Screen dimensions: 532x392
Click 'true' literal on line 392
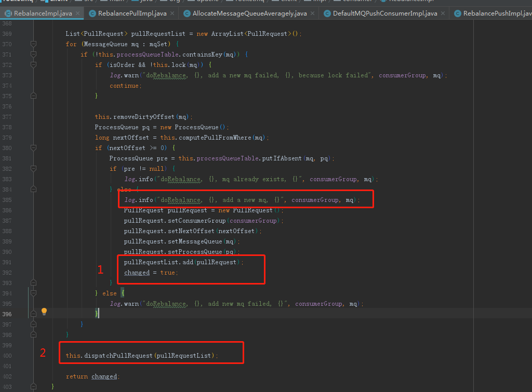(x=167, y=272)
